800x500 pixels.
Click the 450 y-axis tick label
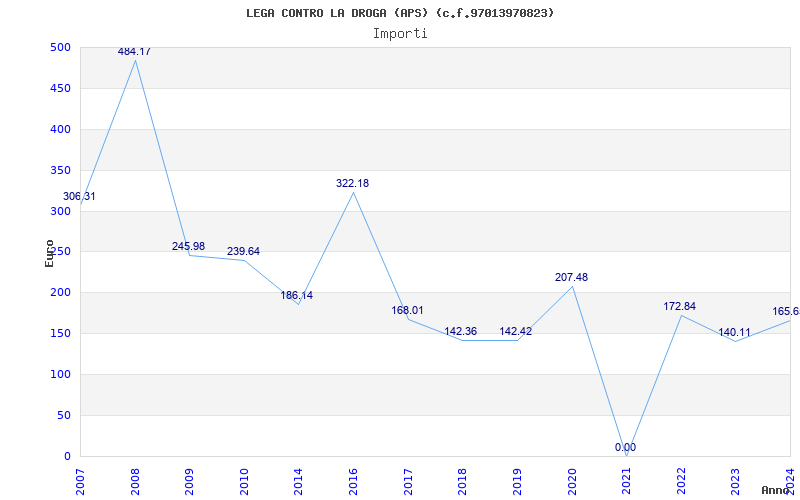click(60, 88)
